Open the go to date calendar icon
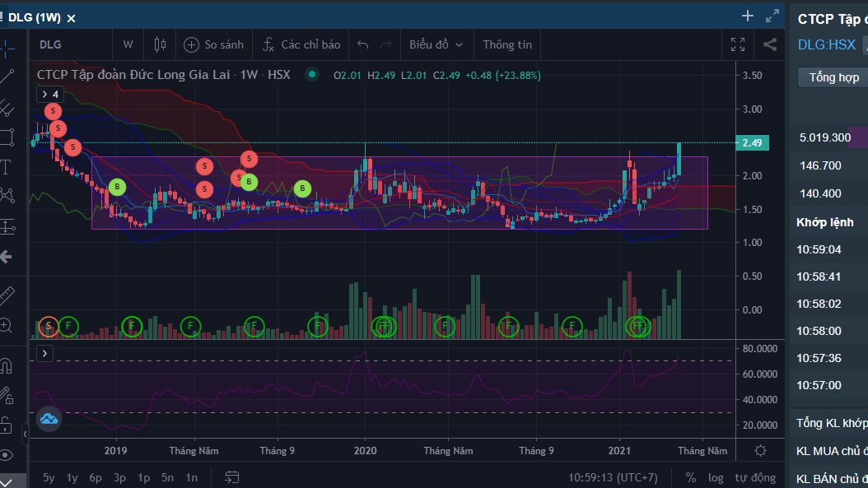Viewport: 868px width, 488px height. (x=231, y=477)
